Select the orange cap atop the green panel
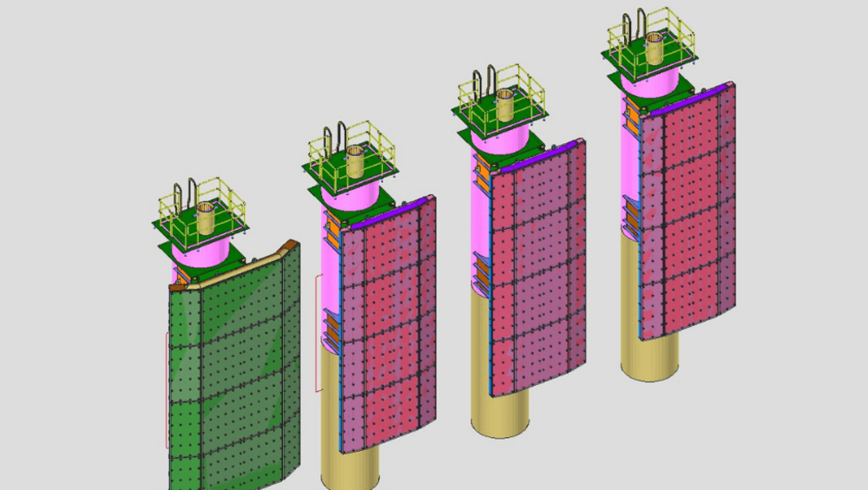 coord(234,269)
